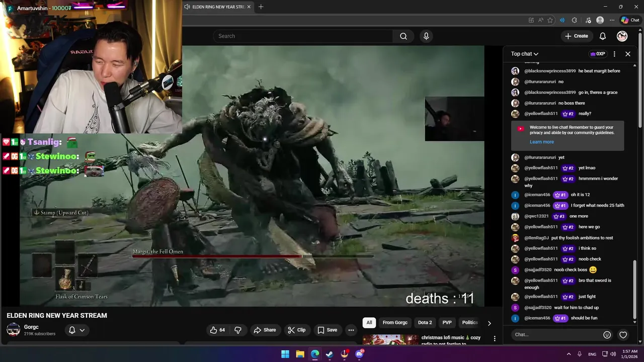Close the ELDEN RING NEW YEAR STREAM tab
Image resolution: width=644 pixels, height=362 pixels.
click(249, 7)
